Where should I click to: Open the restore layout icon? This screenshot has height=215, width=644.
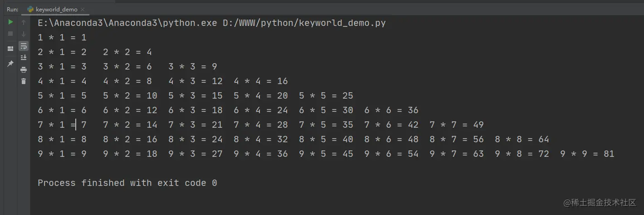tap(10, 49)
